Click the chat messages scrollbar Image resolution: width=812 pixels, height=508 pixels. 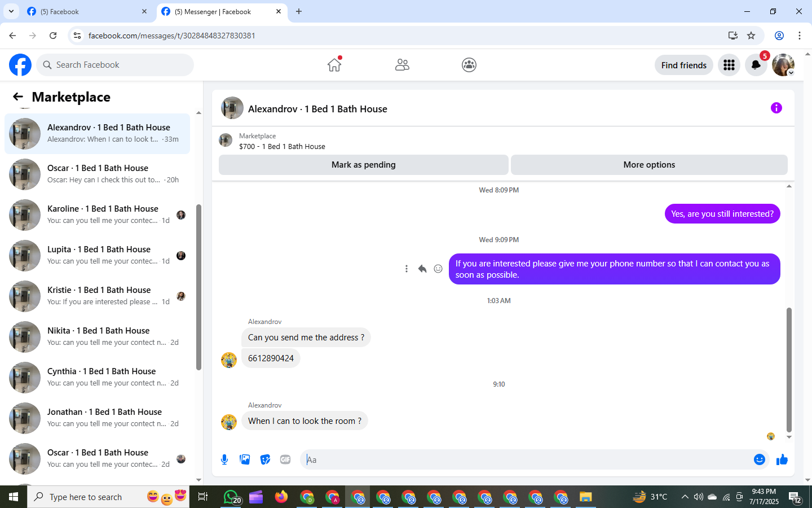click(x=789, y=370)
